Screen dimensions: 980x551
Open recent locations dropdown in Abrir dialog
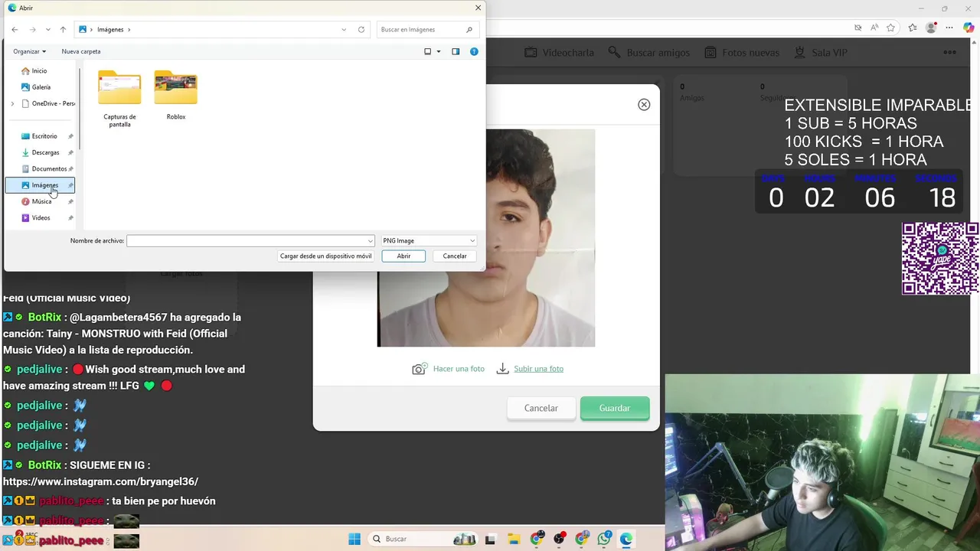pos(47,29)
